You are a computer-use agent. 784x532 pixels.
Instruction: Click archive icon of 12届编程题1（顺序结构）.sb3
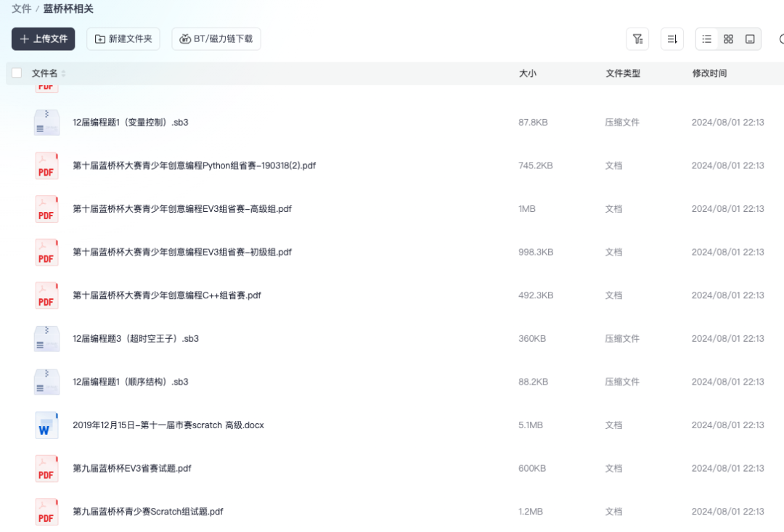[46, 382]
